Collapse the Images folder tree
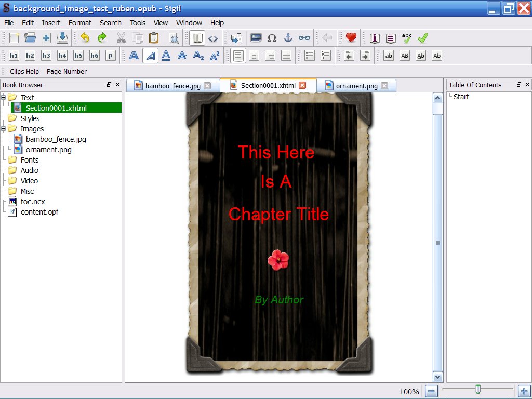 (x=4, y=129)
